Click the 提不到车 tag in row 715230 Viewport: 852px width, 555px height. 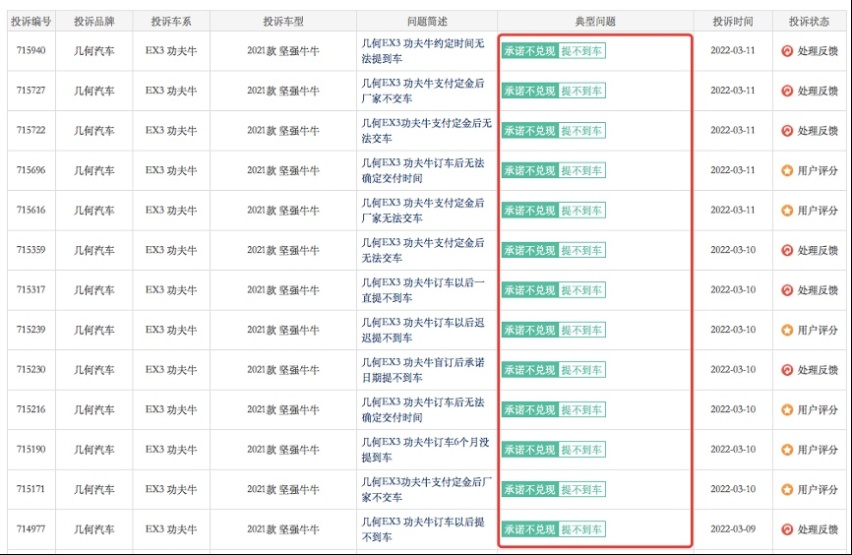(582, 370)
